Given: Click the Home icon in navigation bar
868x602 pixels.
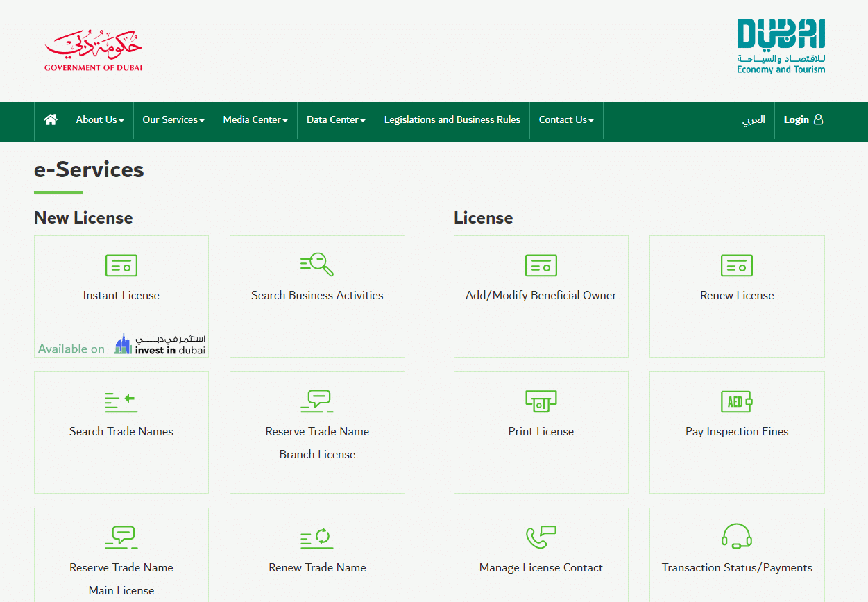Looking at the screenshot, I should tap(50, 119).
